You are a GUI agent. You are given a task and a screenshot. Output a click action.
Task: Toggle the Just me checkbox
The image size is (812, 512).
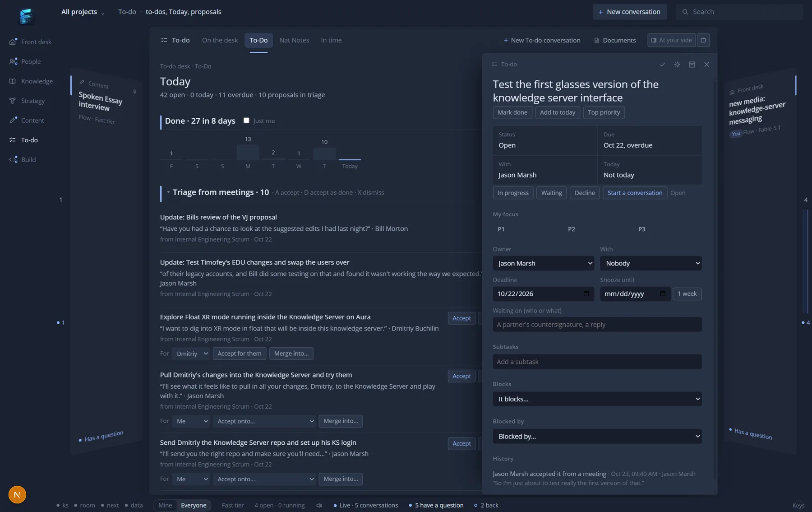[x=246, y=121]
